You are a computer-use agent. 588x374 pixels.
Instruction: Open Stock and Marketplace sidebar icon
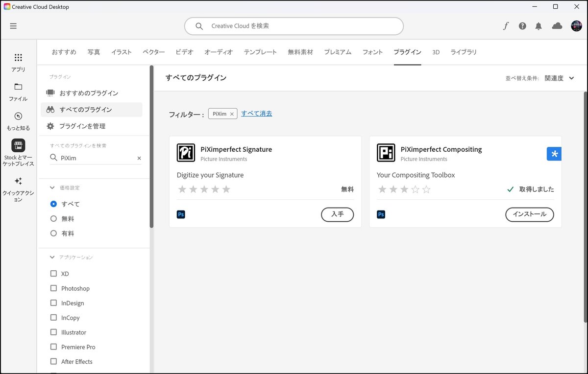[x=18, y=145]
